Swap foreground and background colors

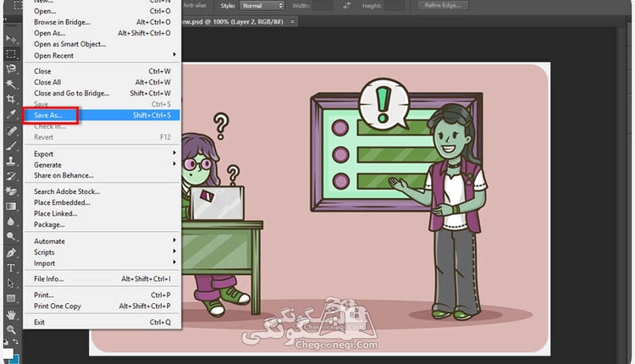click(x=15, y=342)
